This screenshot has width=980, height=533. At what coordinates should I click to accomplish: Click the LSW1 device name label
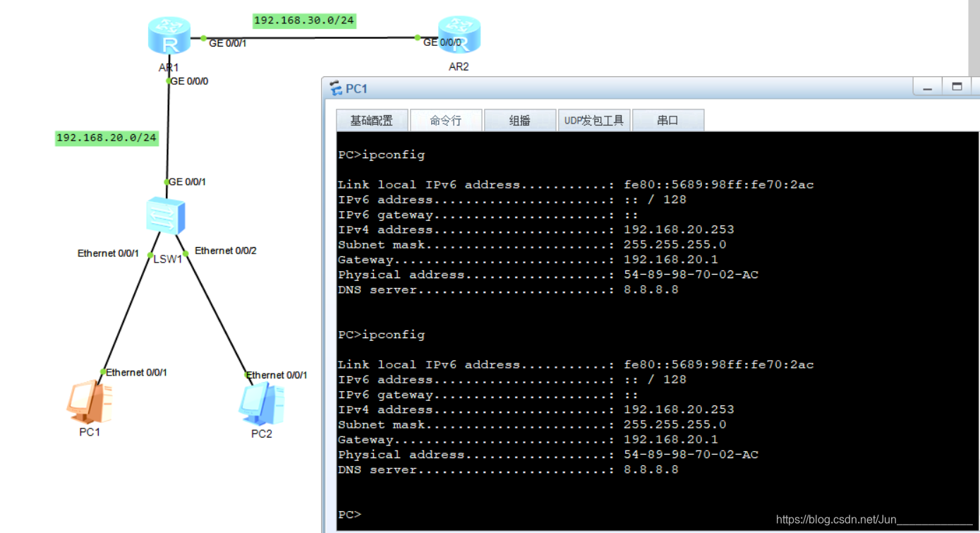[168, 259]
